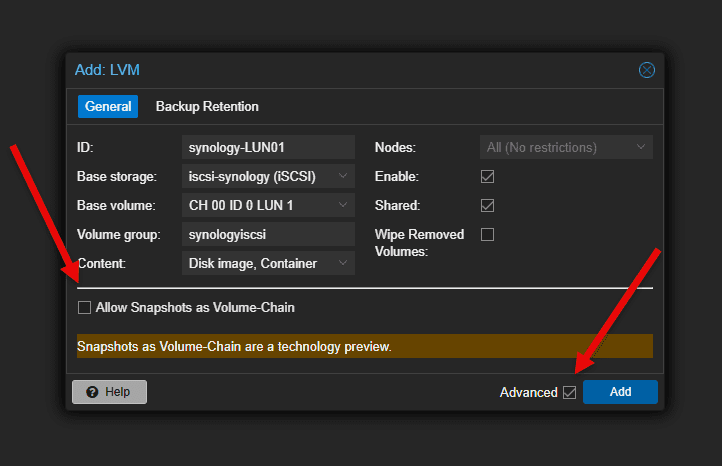Toggle the Advanced checkbox
This screenshot has width=722, height=466.
(570, 392)
